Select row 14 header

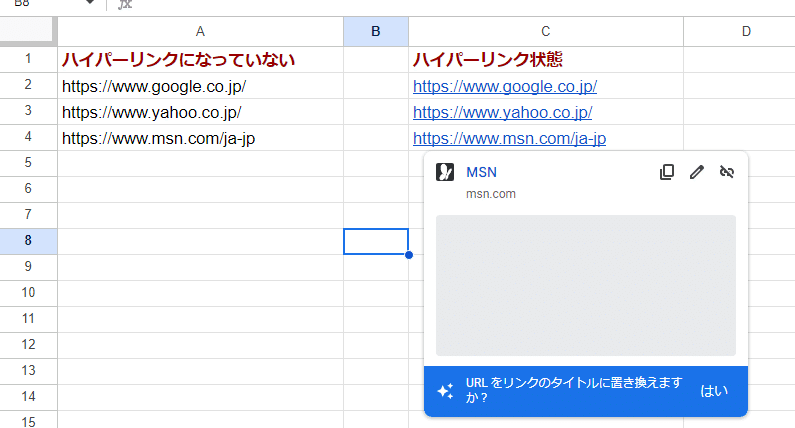coord(28,397)
